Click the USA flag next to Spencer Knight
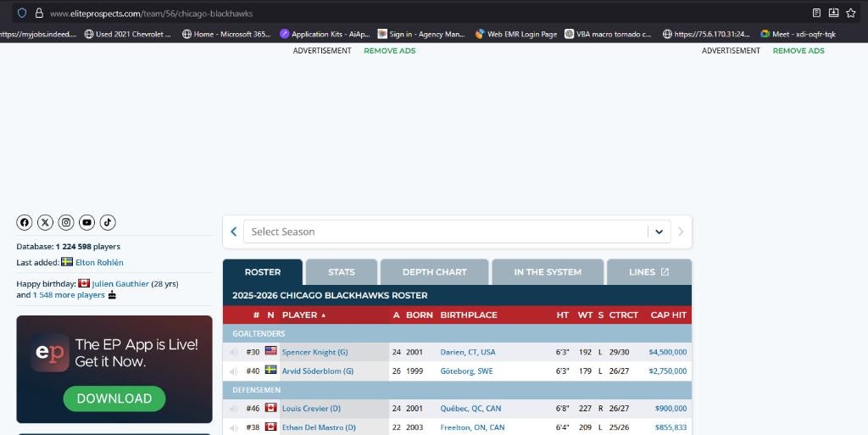This screenshot has height=435, width=868. click(x=270, y=351)
